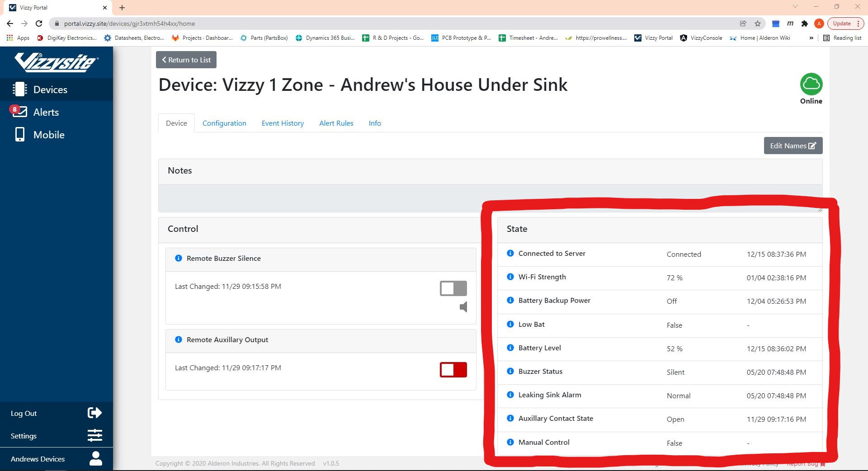Open Apps bookmark shortcut
The width and height of the screenshot is (868, 471).
18,38
